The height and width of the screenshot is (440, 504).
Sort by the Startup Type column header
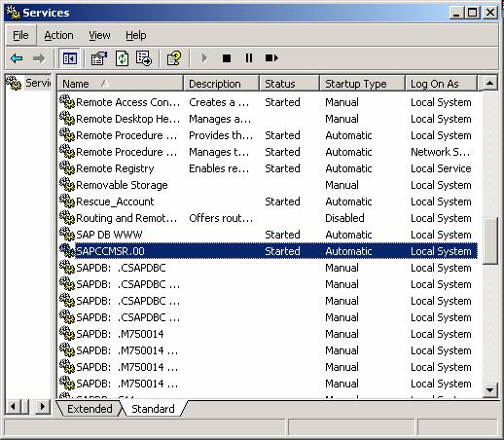pyautogui.click(x=362, y=84)
